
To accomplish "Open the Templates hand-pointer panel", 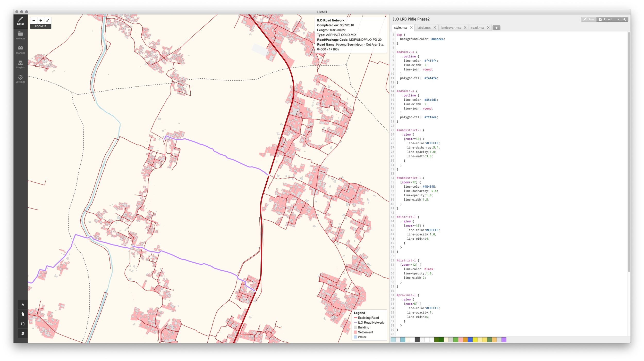I will coord(23,314).
